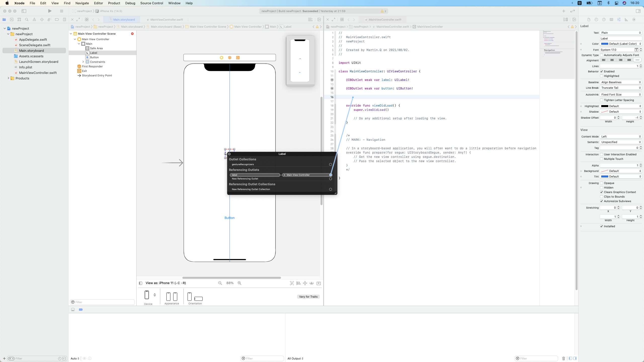Click the Library plus button
The height and width of the screenshot is (362, 644).
(x=563, y=11)
